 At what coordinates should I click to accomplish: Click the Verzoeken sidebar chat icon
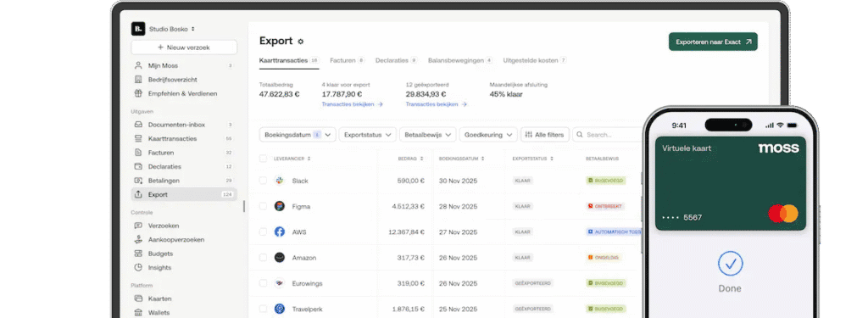[138, 226]
